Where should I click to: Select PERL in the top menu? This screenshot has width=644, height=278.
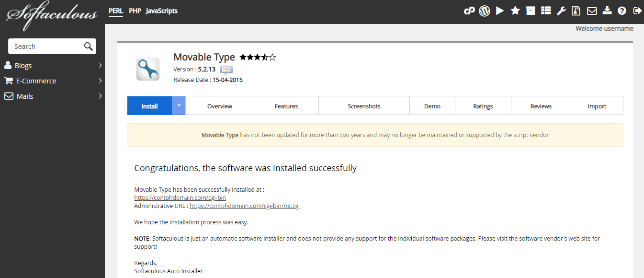115,11
